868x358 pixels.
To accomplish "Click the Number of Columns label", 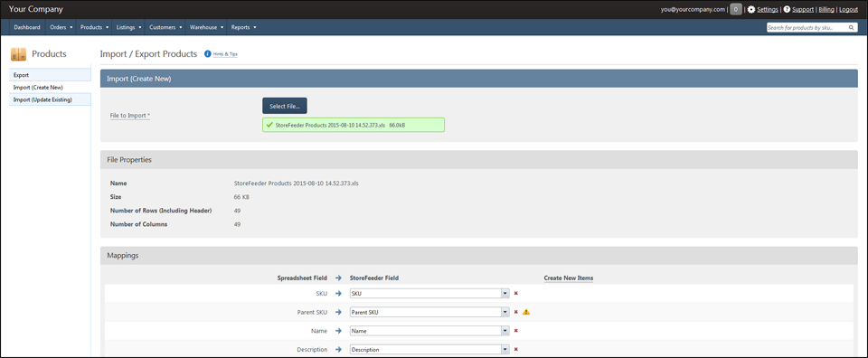I will tap(138, 224).
